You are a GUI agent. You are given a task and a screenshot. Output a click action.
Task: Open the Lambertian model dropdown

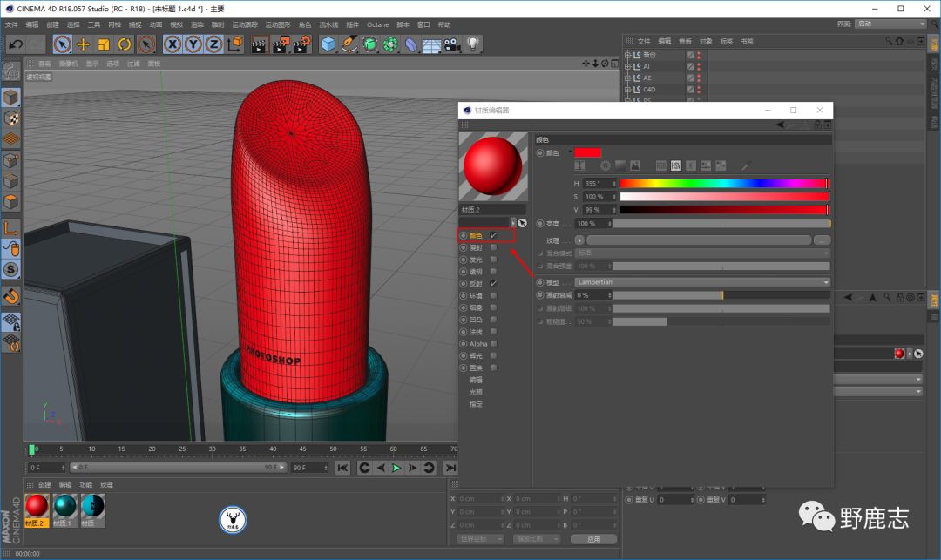[701, 282]
